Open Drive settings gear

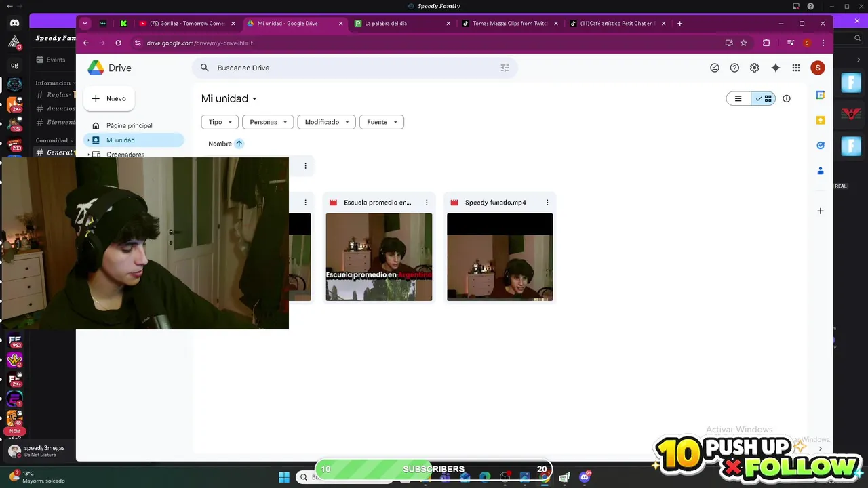(x=754, y=68)
